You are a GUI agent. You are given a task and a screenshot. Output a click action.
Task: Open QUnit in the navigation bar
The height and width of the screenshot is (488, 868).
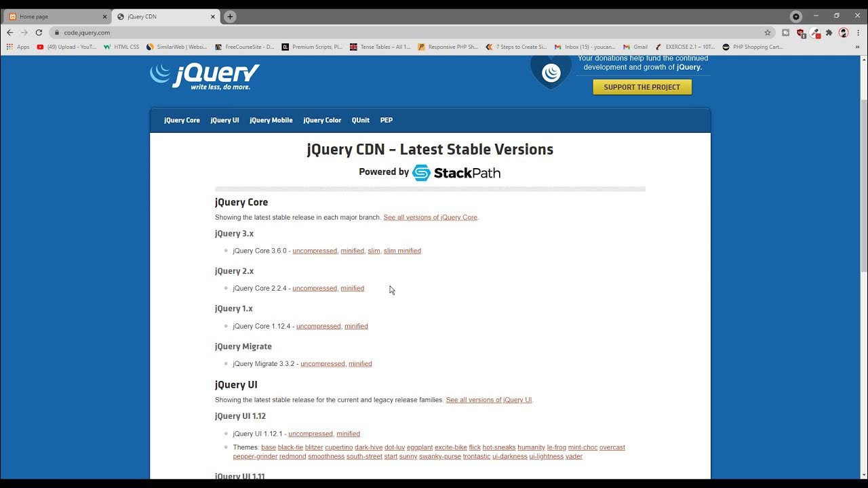click(361, 120)
